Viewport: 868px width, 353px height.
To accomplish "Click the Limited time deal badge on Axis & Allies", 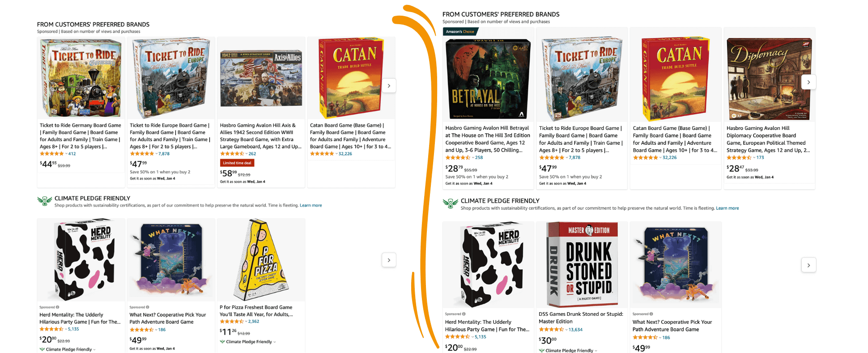I will point(237,163).
